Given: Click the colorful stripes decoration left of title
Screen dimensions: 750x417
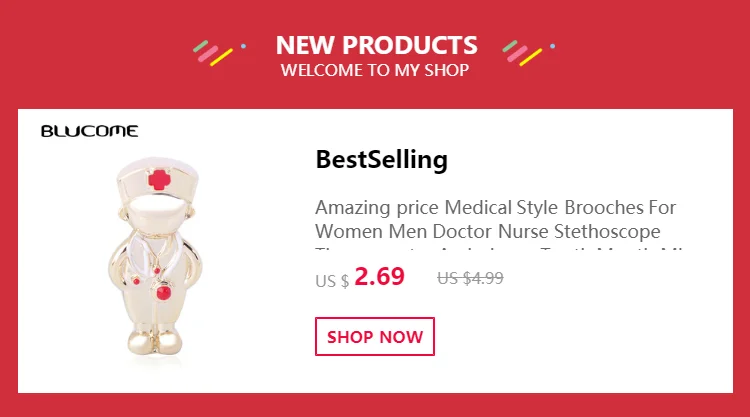Looking at the screenshot, I should (213, 53).
